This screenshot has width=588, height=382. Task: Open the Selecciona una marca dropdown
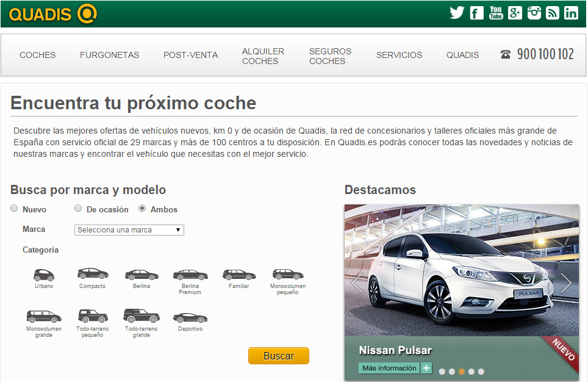[129, 229]
